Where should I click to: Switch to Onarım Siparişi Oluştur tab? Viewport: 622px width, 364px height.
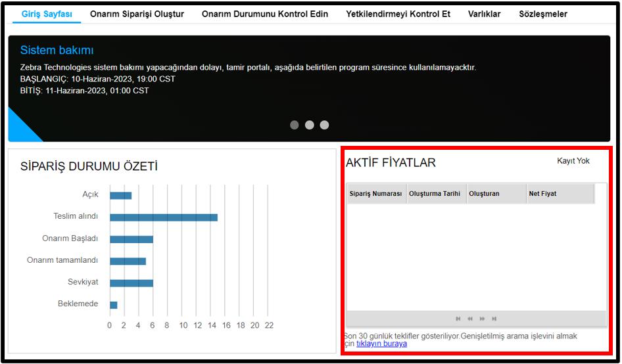tap(137, 14)
